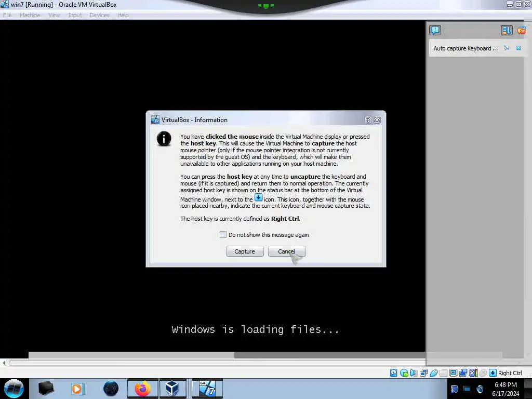
Task: Click the USB devices status icon
Action: [x=434, y=373]
